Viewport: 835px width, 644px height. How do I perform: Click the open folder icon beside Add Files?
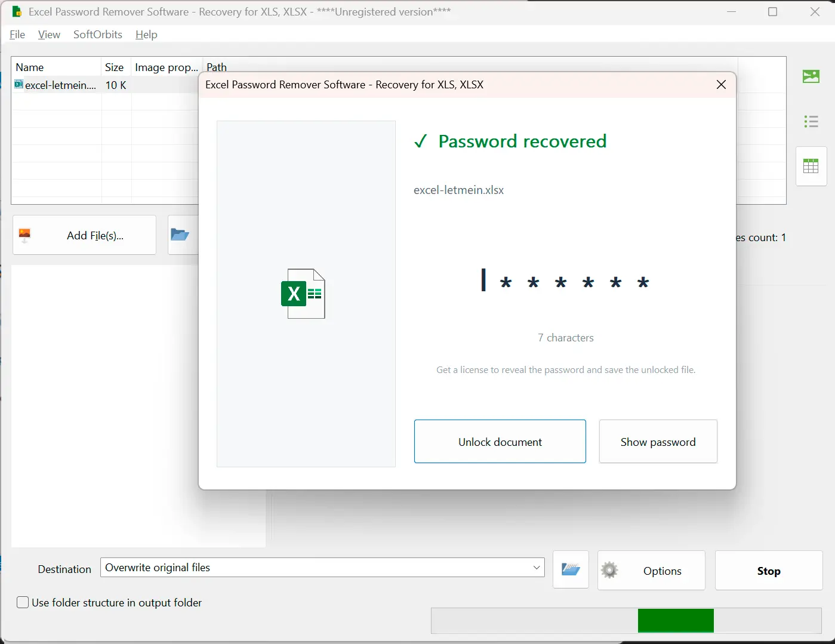[x=180, y=235]
